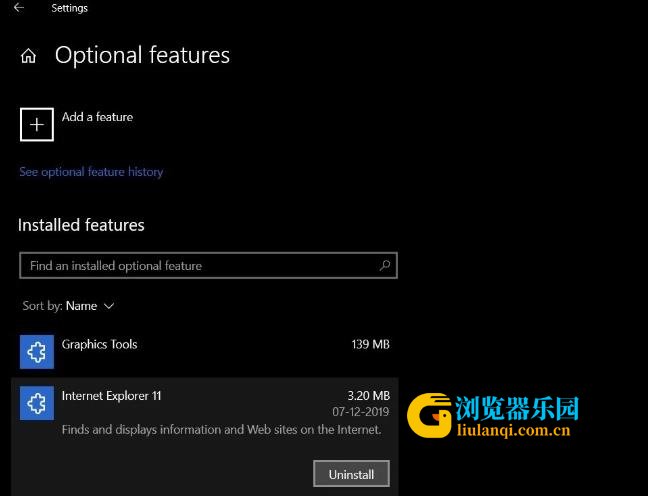Click the Optional features page title
This screenshot has height=496, width=648.
pyautogui.click(x=142, y=55)
